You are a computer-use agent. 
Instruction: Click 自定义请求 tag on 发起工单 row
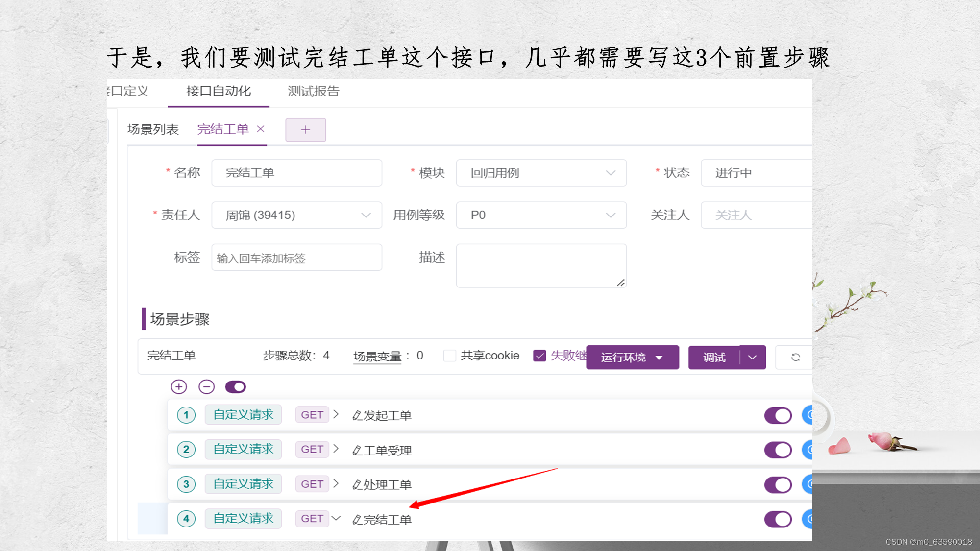click(243, 415)
